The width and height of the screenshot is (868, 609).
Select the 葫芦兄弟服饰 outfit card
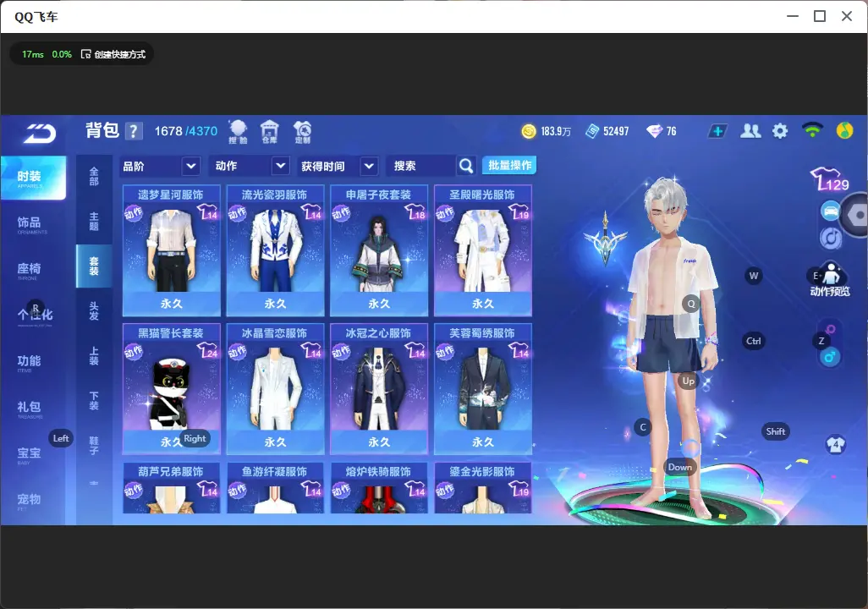pos(172,488)
